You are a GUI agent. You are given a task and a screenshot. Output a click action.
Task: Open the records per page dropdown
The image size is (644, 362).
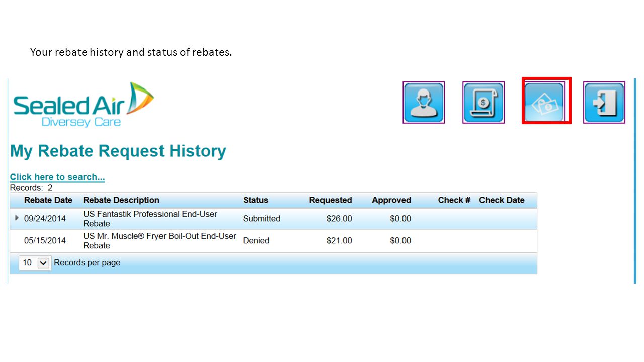click(35, 262)
